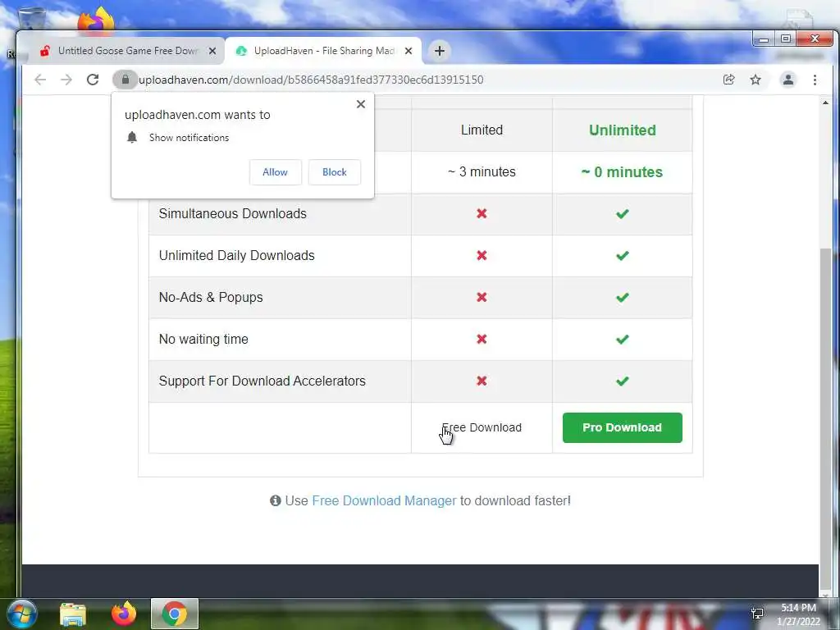Reload the UploadHaven page
The image size is (840, 630).
pyautogui.click(x=93, y=80)
